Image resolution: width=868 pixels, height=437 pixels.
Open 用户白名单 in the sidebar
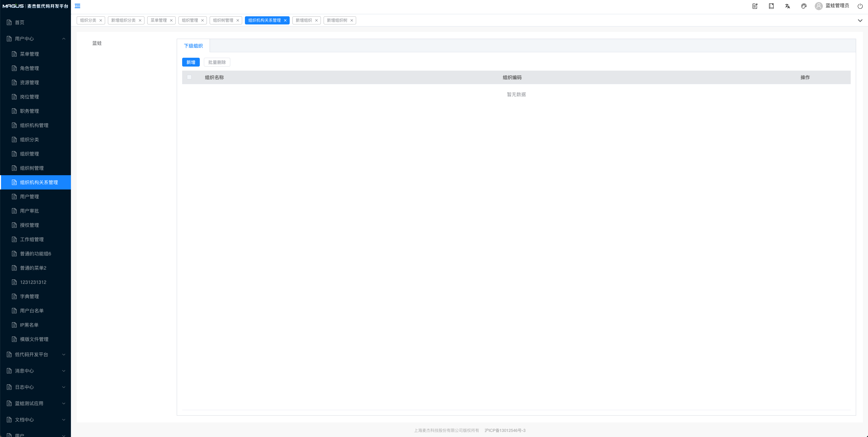point(35,311)
